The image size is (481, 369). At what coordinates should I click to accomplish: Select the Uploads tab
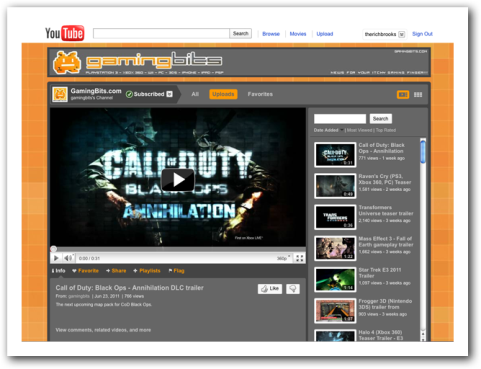[223, 94]
